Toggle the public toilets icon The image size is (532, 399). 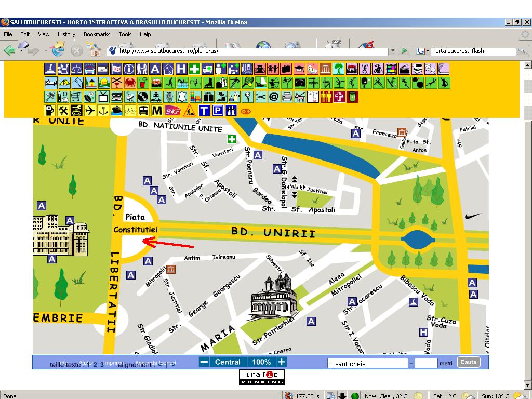[x=326, y=97]
